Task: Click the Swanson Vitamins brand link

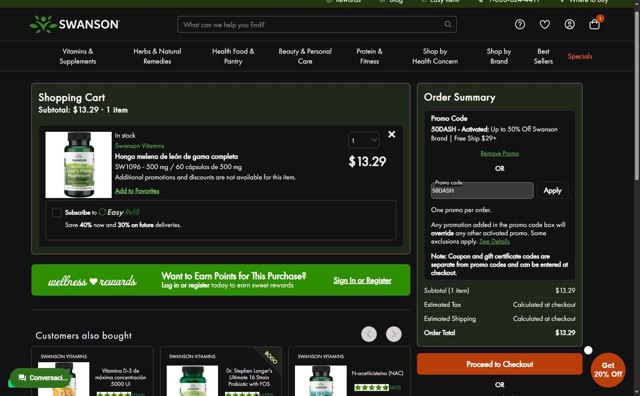Action: 140,146
